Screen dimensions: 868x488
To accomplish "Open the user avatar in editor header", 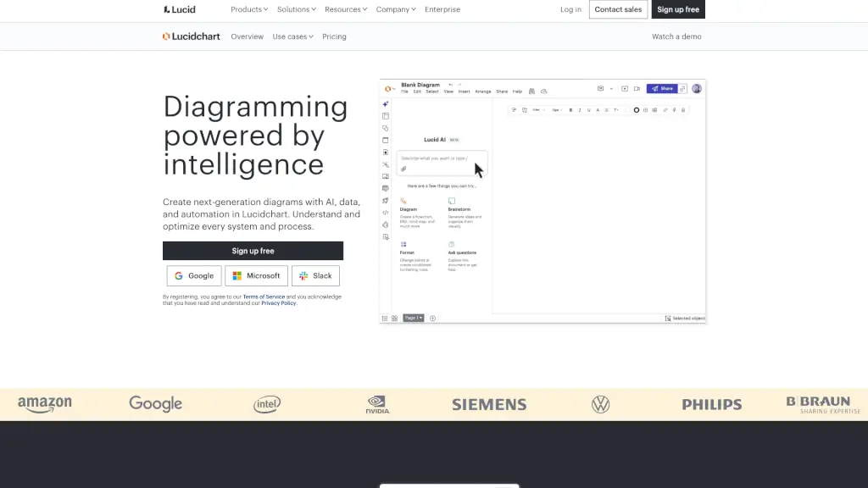I will point(697,88).
